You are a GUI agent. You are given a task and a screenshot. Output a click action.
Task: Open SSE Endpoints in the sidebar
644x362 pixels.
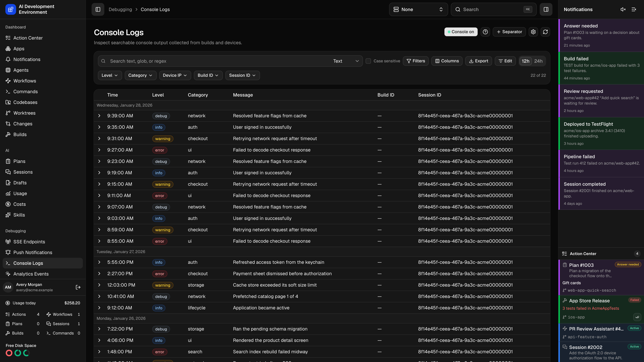point(43,242)
